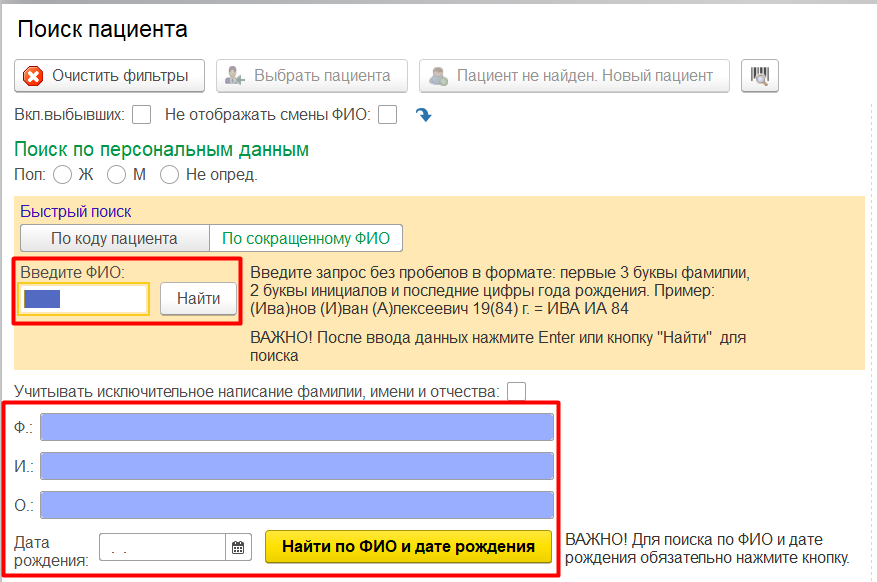The height and width of the screenshot is (582, 877).
Task: Focus the И. first name field
Action: pyautogui.click(x=296, y=466)
